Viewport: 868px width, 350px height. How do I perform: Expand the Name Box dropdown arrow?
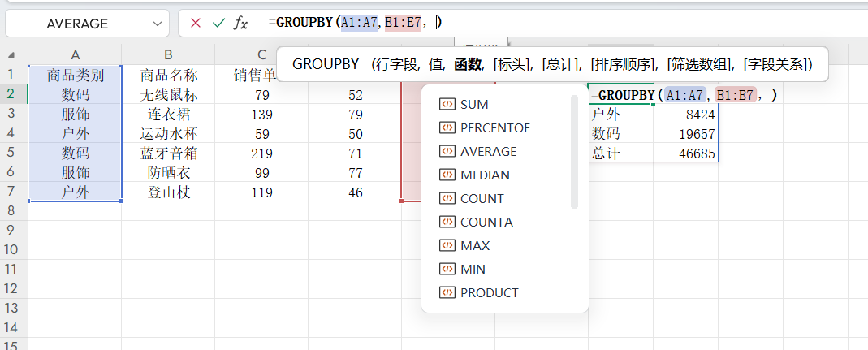pyautogui.click(x=156, y=24)
